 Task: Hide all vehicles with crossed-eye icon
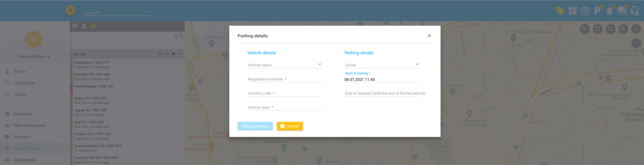167,54
